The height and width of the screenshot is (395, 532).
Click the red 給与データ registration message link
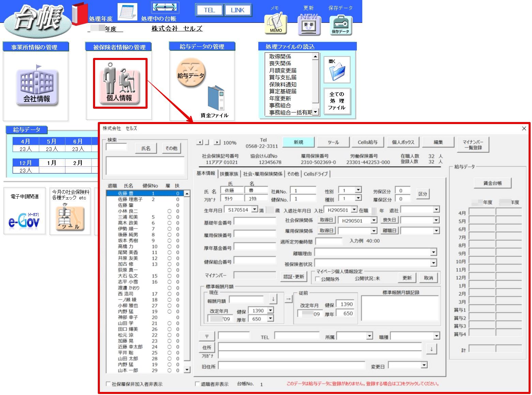tap(363, 383)
